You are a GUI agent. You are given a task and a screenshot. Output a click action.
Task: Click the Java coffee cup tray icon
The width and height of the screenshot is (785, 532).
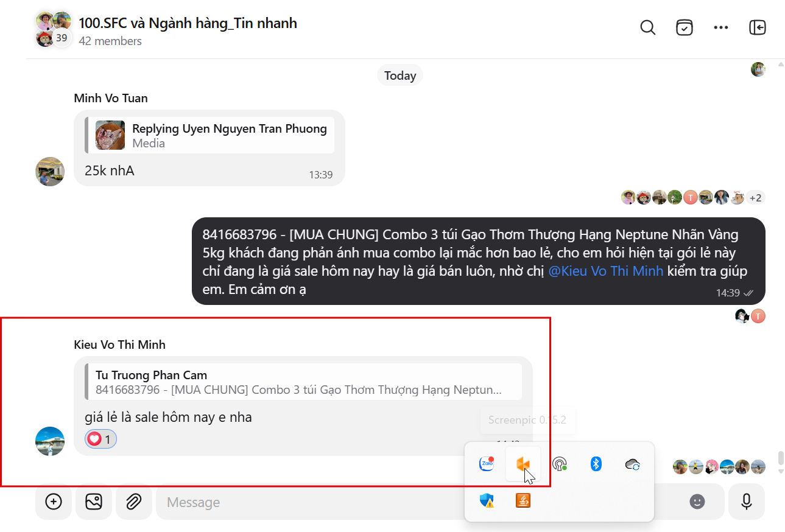pyautogui.click(x=523, y=500)
